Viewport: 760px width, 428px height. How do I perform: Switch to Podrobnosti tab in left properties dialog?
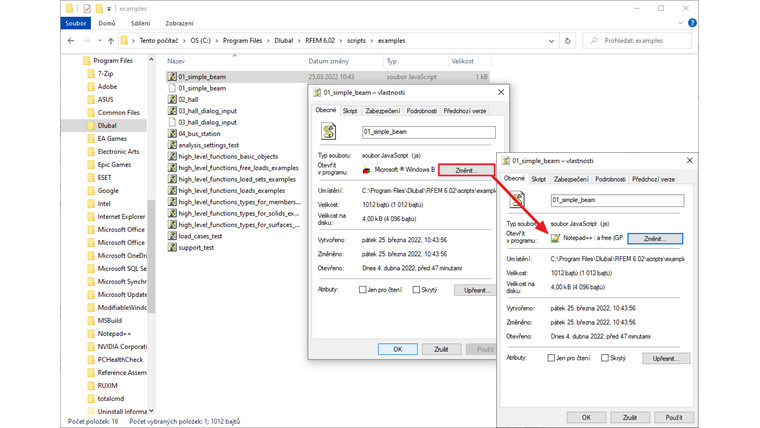[x=422, y=111]
